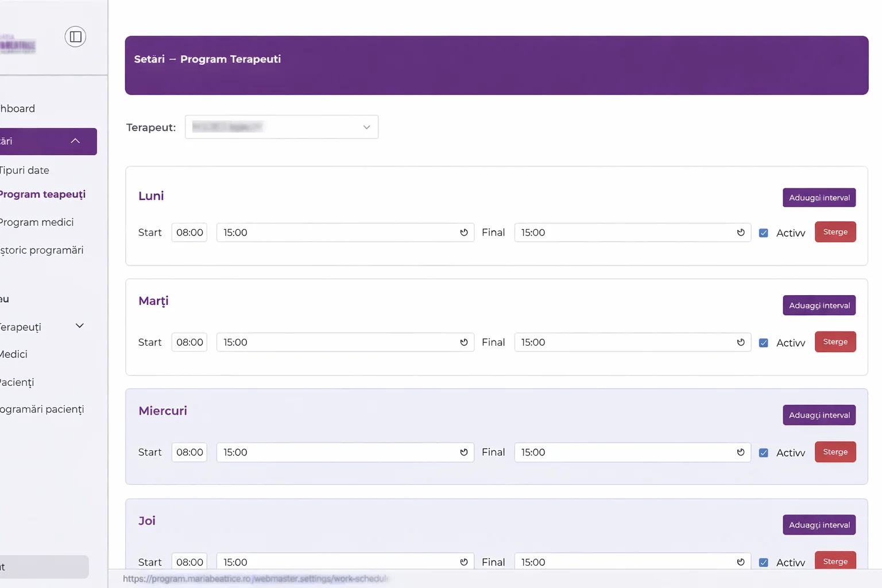Open the Terapeut selection dropdown
This screenshot has height=588, width=882.
pyautogui.click(x=281, y=127)
